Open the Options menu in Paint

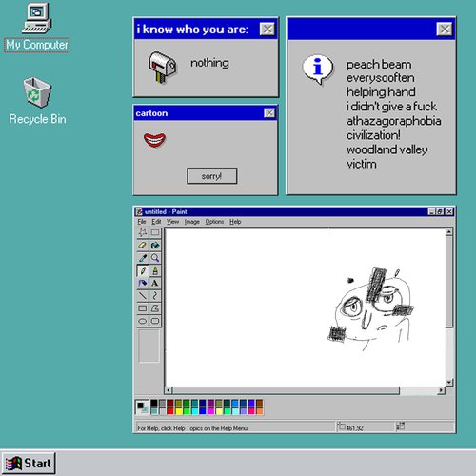point(214,222)
